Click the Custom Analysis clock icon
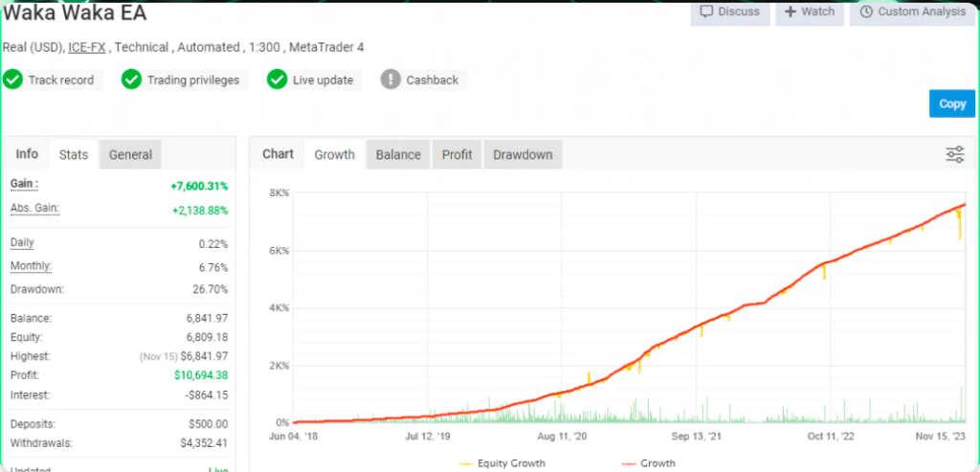Image resolution: width=980 pixels, height=472 pixels. (866, 11)
